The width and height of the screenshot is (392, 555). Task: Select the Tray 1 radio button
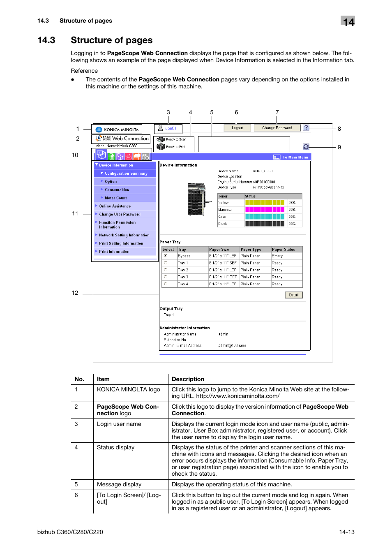pyautogui.click(x=166, y=263)
